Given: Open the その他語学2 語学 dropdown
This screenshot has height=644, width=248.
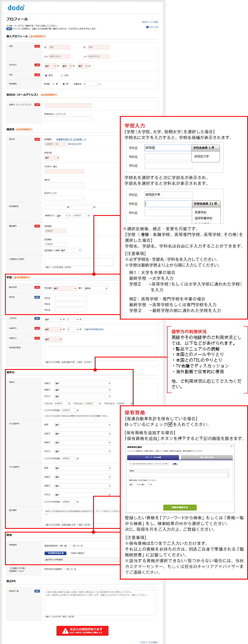Looking at the screenshot, I should 83,467.
